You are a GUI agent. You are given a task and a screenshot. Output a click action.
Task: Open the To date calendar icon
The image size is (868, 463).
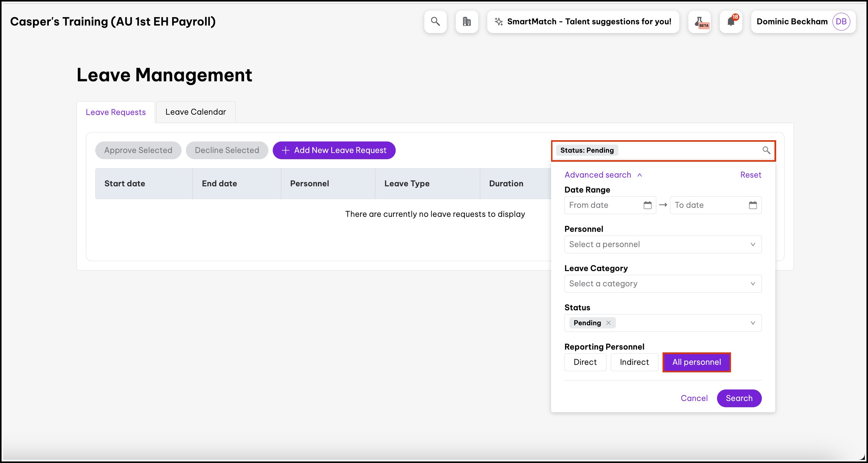coord(753,205)
